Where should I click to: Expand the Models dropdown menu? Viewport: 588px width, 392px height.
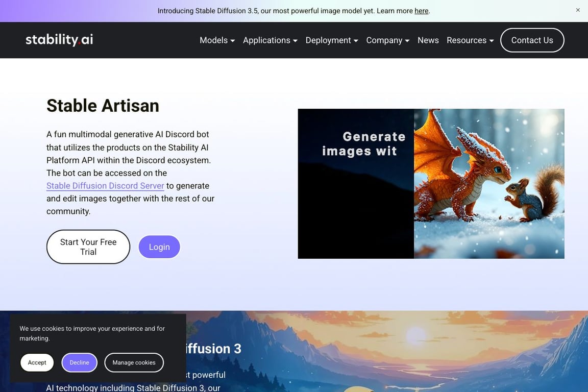tap(217, 40)
